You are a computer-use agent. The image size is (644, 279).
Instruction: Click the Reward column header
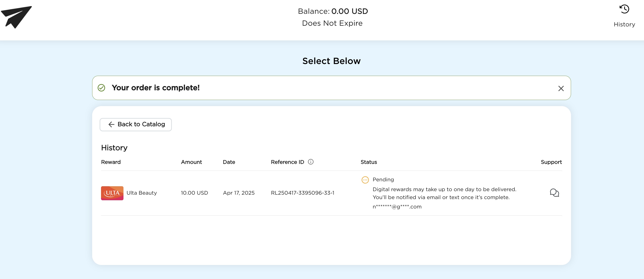(111, 162)
